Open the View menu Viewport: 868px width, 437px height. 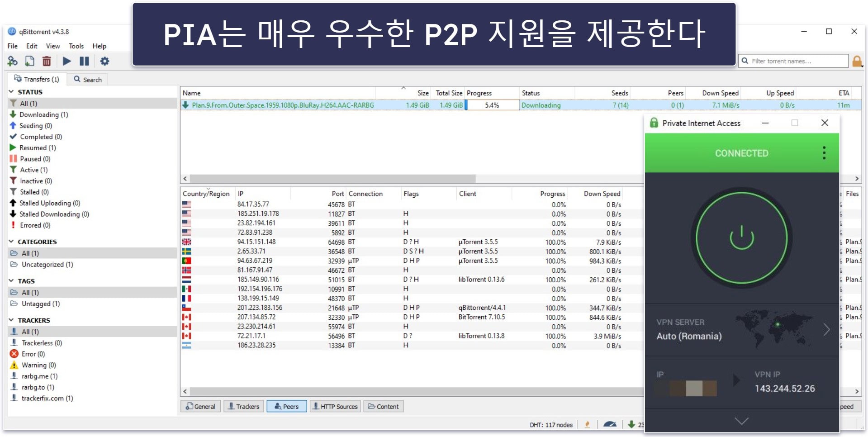(53, 46)
